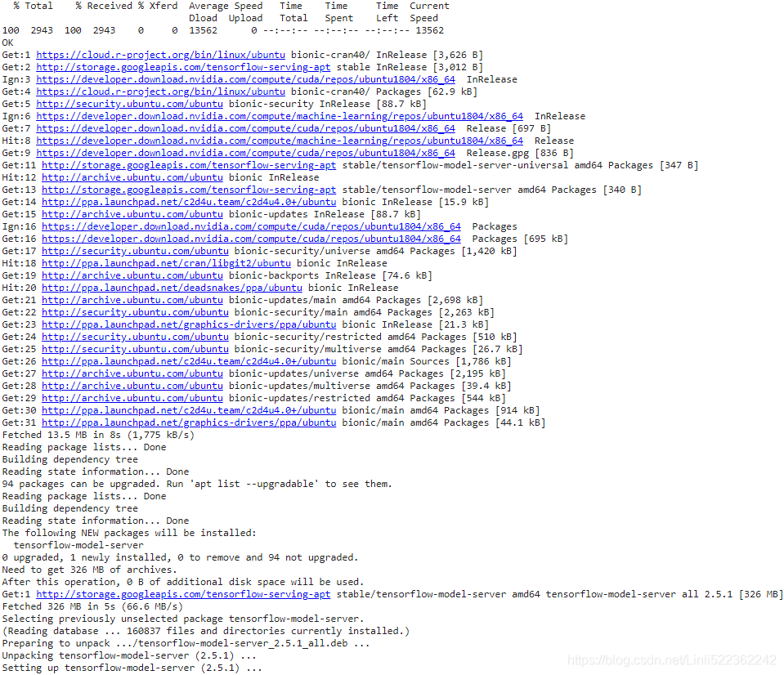Image resolution: width=784 pixels, height=675 pixels.
Task: Click 'Preparing to unpack' line
Action: (186, 642)
